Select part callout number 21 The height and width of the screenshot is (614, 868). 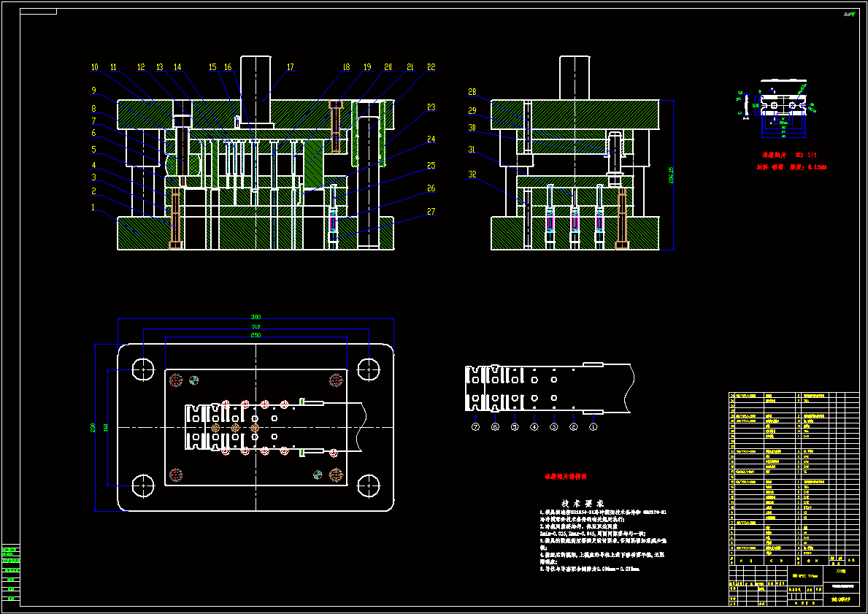(x=410, y=68)
